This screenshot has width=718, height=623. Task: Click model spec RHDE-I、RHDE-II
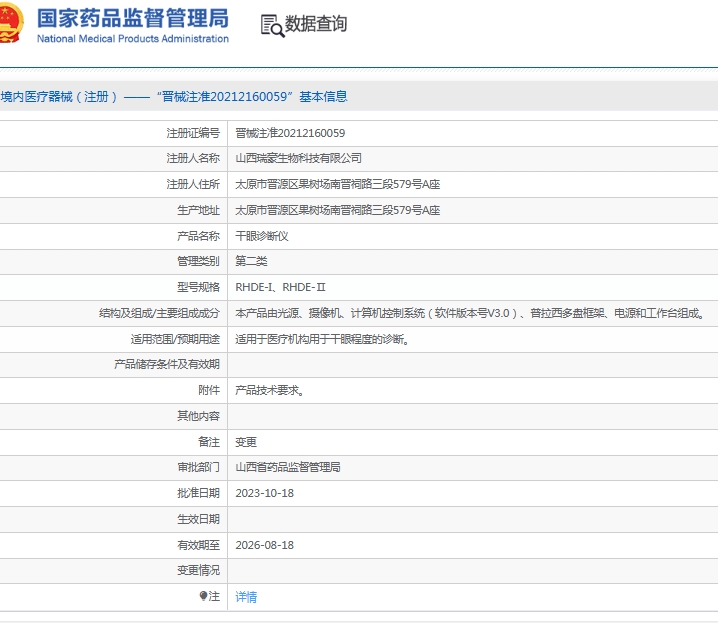click(280, 287)
